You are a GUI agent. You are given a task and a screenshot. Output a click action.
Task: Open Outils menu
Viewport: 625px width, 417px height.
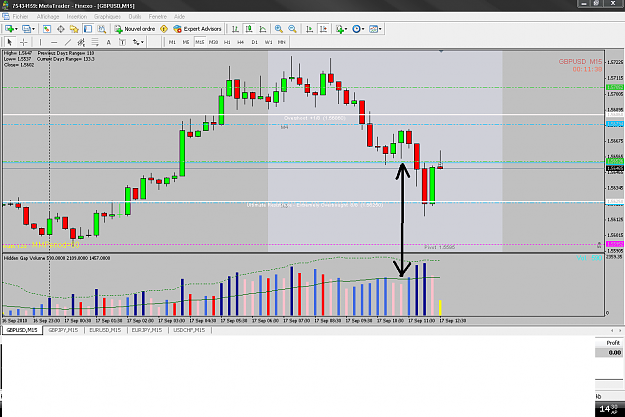tap(135, 17)
